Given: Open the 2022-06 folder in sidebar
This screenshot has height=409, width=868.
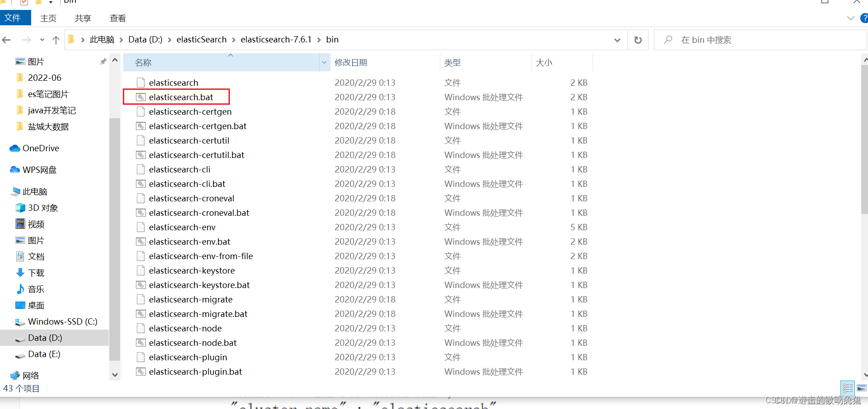Looking at the screenshot, I should [44, 78].
